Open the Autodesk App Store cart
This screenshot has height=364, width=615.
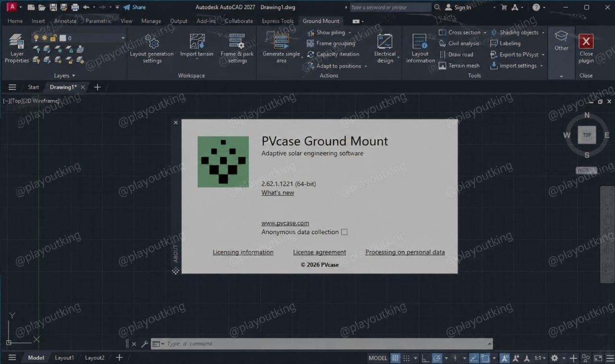click(504, 7)
